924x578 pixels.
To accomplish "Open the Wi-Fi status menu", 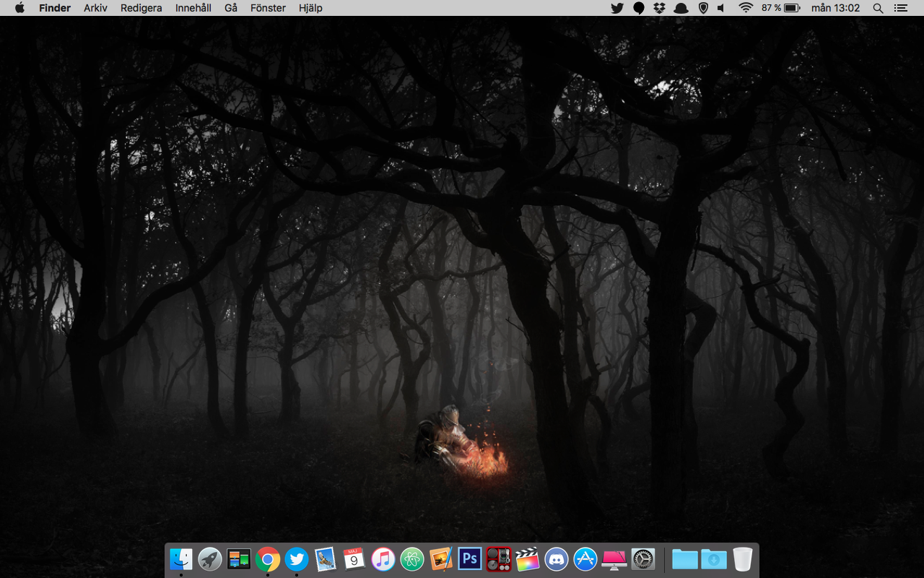I will click(x=746, y=8).
